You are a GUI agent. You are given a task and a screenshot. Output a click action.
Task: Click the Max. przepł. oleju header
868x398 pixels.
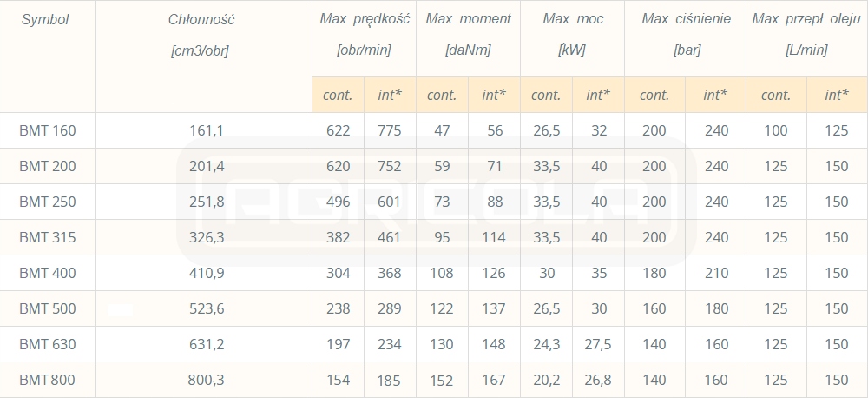coord(806,19)
